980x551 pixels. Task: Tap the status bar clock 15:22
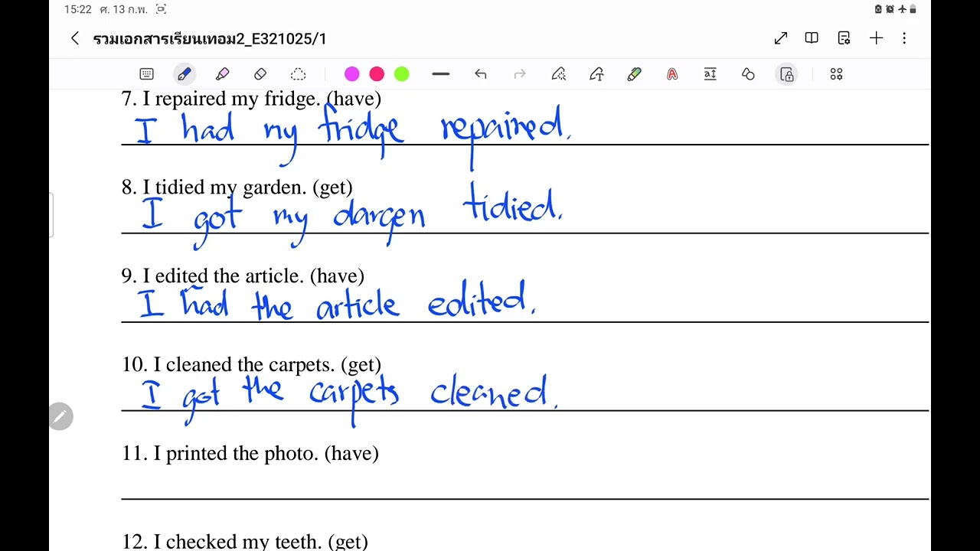pos(78,10)
